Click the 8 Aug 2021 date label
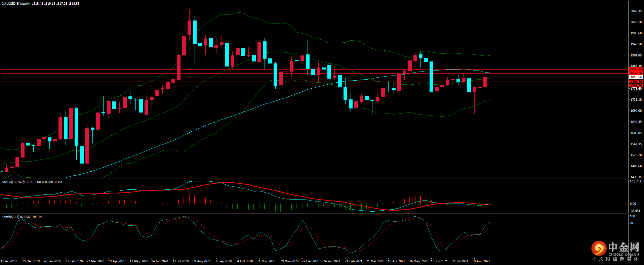 (x=482, y=261)
